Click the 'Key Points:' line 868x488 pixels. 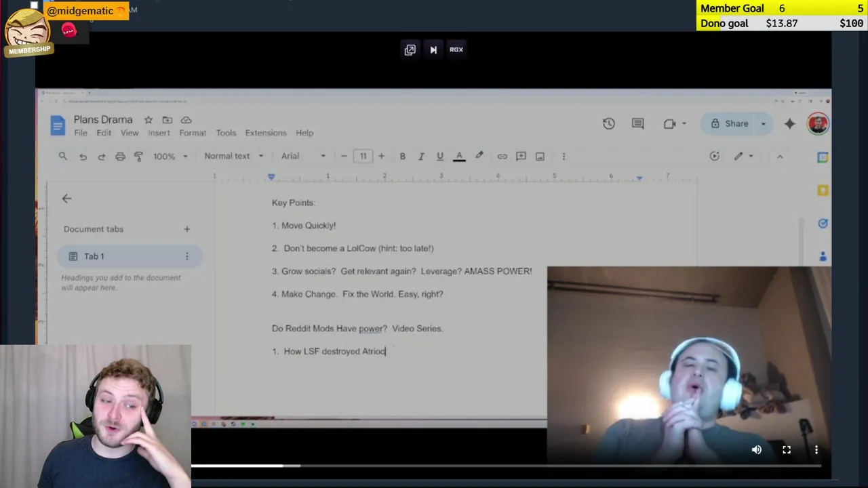tap(293, 203)
